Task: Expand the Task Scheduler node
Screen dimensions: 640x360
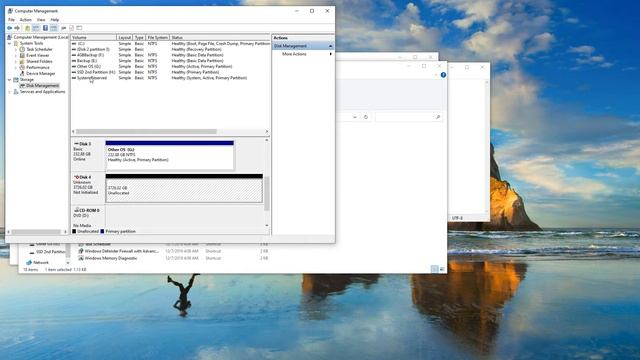Action: tap(16, 49)
